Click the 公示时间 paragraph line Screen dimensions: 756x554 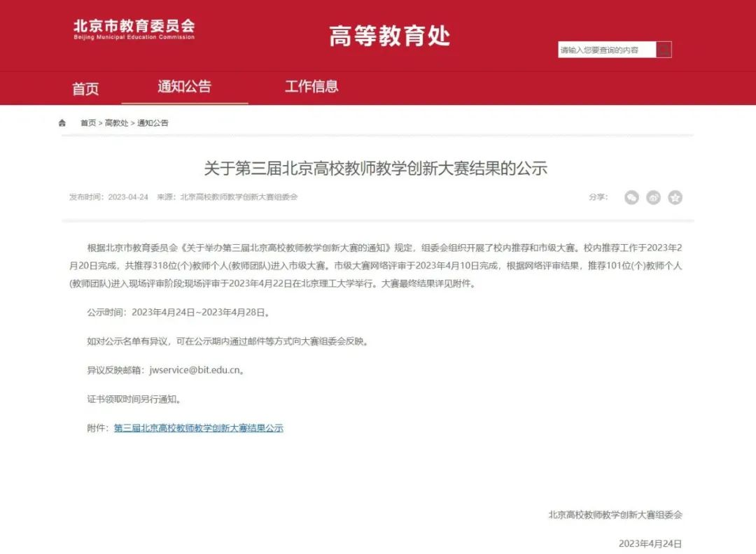[178, 312]
